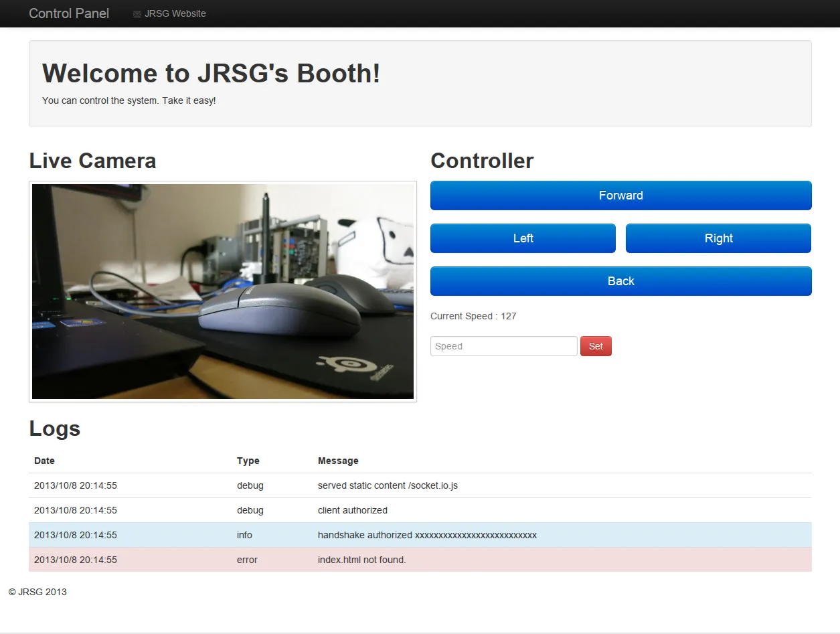840x634 pixels.
Task: Click the Current Speed : 127 label
Action: 473,316
